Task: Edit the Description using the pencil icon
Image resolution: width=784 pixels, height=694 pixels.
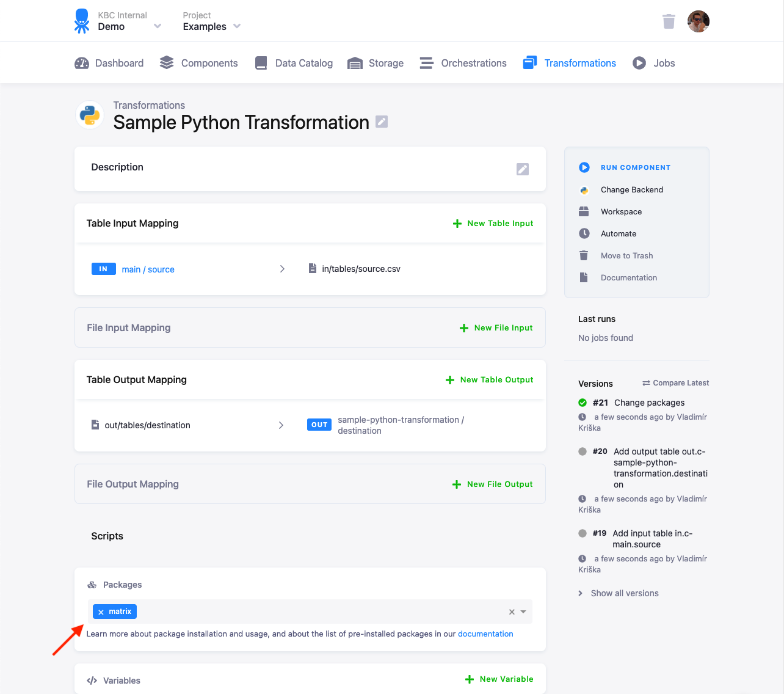Action: tap(522, 169)
